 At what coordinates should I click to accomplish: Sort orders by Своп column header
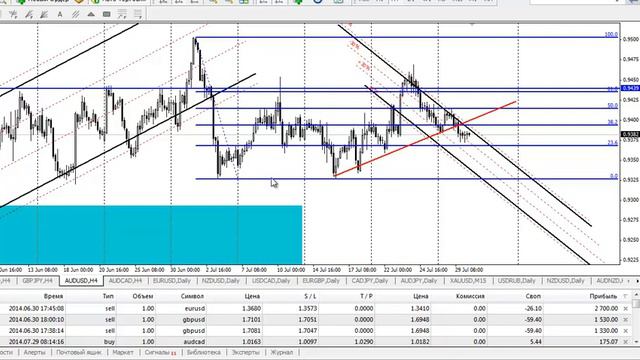click(533, 296)
